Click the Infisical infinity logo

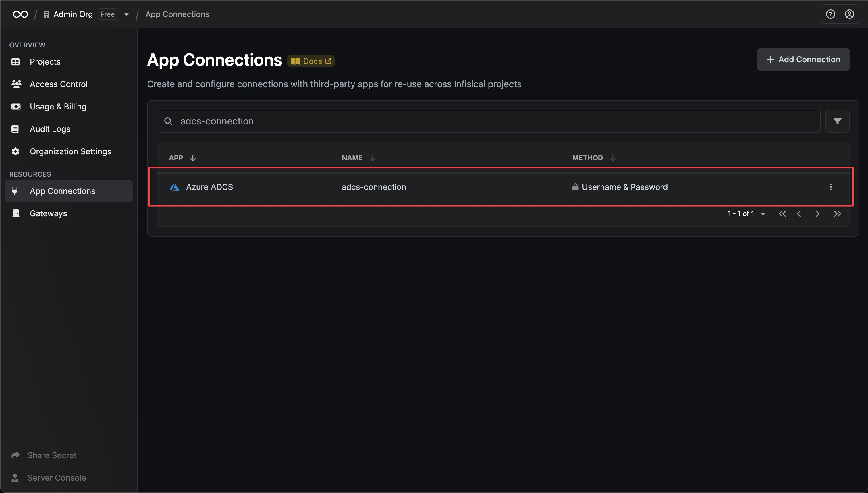[20, 14]
